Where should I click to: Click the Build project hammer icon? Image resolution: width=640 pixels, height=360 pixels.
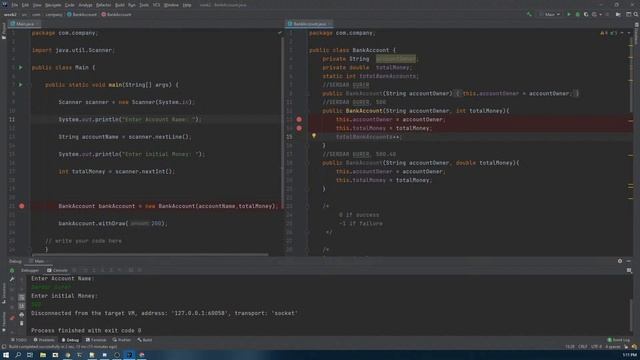click(529, 14)
